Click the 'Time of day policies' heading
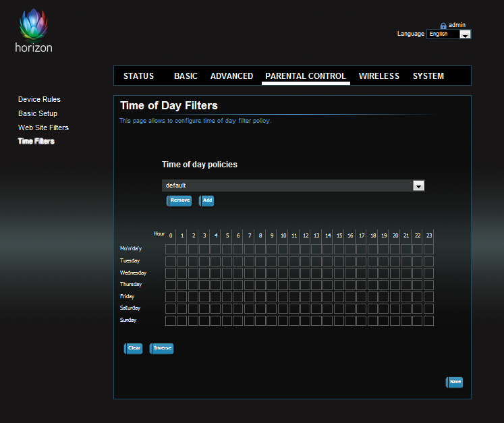 [x=200, y=165]
